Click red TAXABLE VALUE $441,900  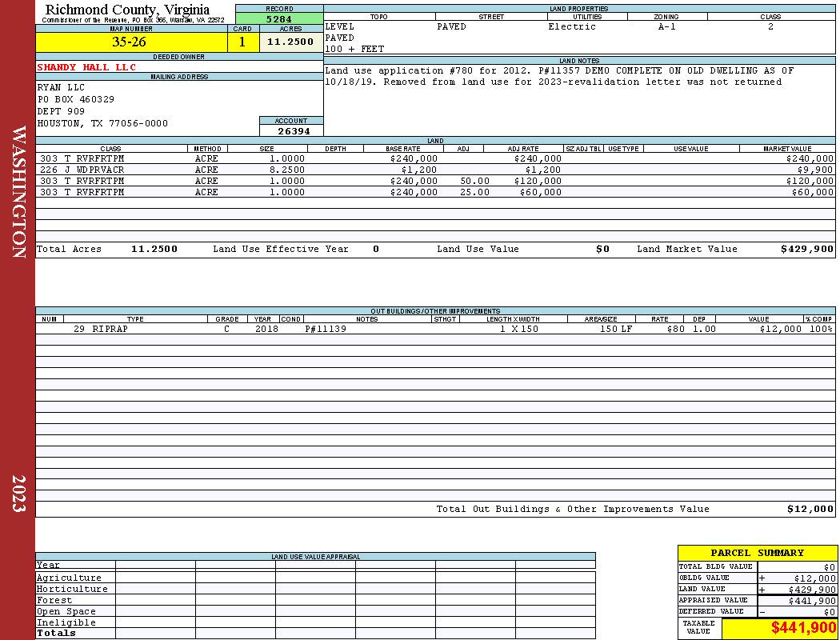(x=803, y=628)
